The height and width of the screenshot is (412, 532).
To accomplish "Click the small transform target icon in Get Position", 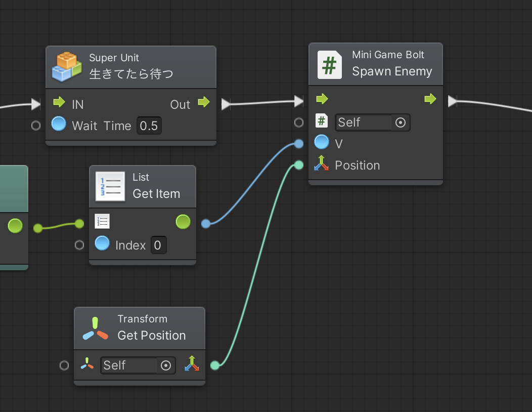I will (87, 363).
